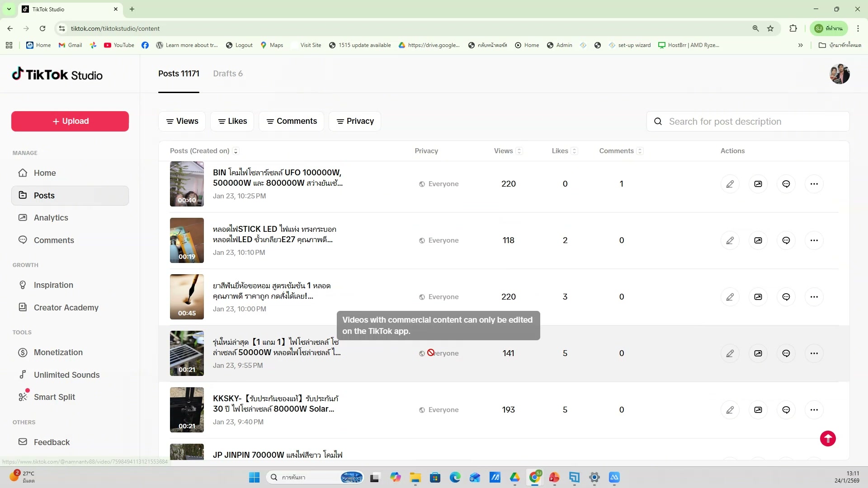
Task: Open the Creator Academy link
Action: (66, 308)
